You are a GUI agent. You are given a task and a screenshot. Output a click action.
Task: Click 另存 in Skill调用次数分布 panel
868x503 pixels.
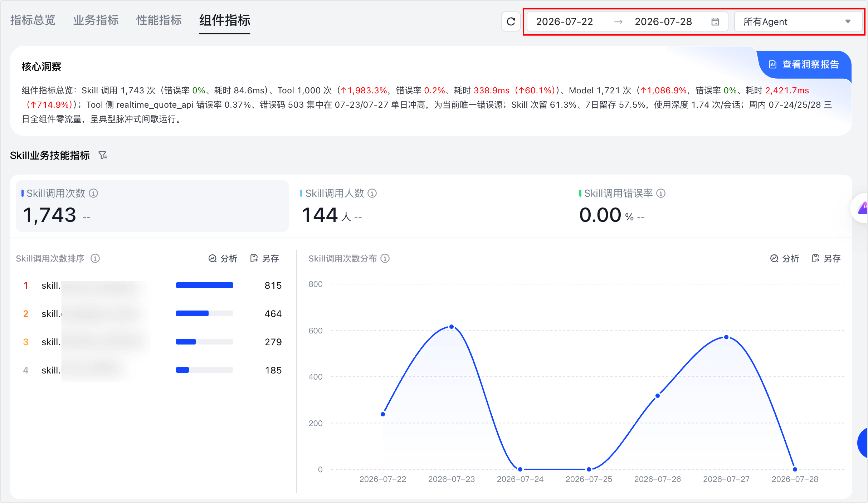coord(826,258)
